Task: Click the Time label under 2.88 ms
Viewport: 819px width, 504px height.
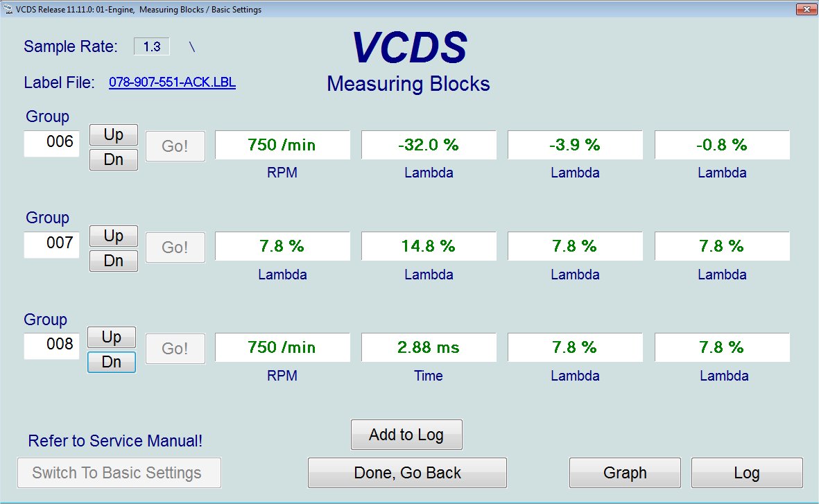Action: pyautogui.click(x=429, y=376)
